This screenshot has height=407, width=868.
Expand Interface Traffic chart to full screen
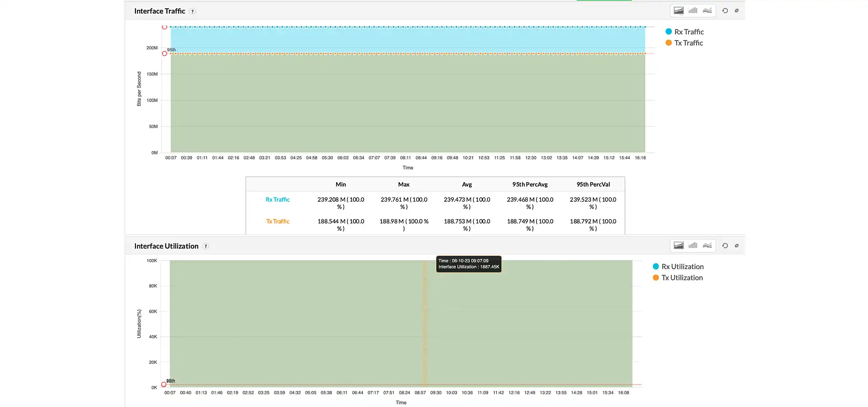pyautogui.click(x=736, y=10)
